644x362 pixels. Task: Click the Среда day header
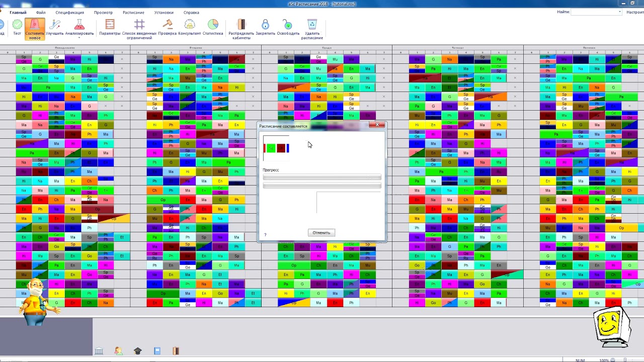[327, 48]
